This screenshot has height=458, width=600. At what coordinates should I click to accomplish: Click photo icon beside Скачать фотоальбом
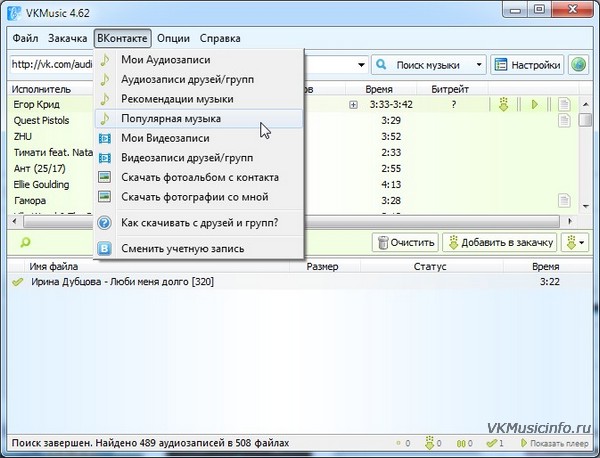[104, 177]
